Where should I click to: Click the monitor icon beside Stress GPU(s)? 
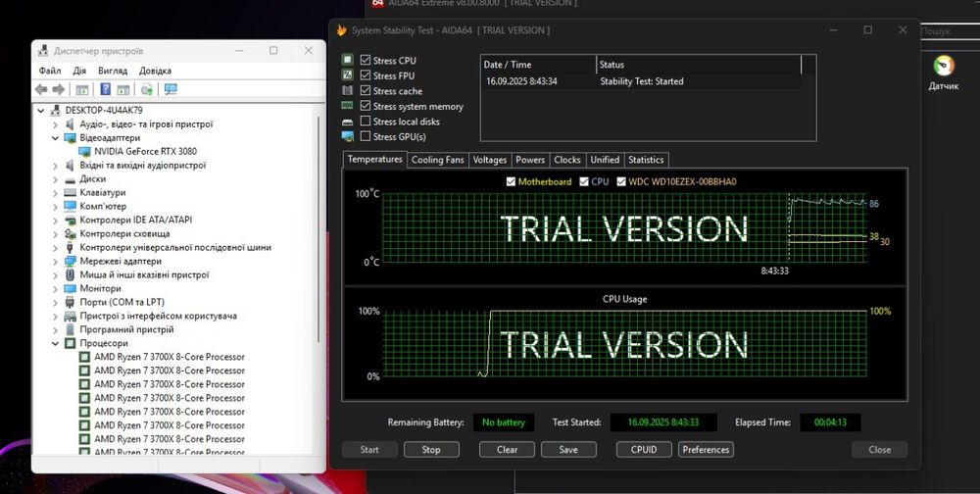(x=348, y=136)
